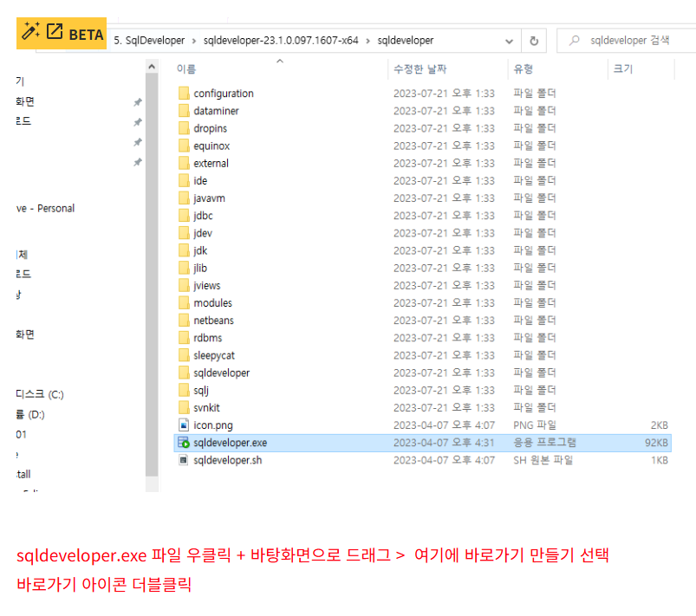The image size is (696, 616).
Task: Select the 디스크 (C:) drive
Action: pyautogui.click(x=40, y=394)
